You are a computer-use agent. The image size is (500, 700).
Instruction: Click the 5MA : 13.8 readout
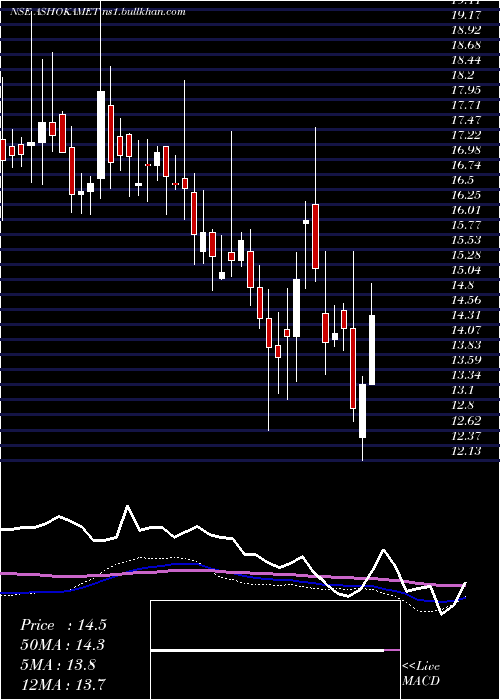pos(58,665)
